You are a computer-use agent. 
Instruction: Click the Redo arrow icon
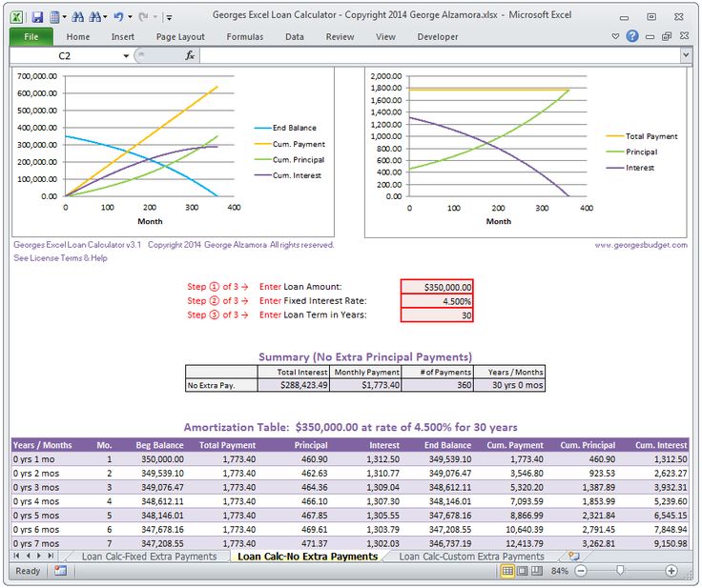click(143, 17)
